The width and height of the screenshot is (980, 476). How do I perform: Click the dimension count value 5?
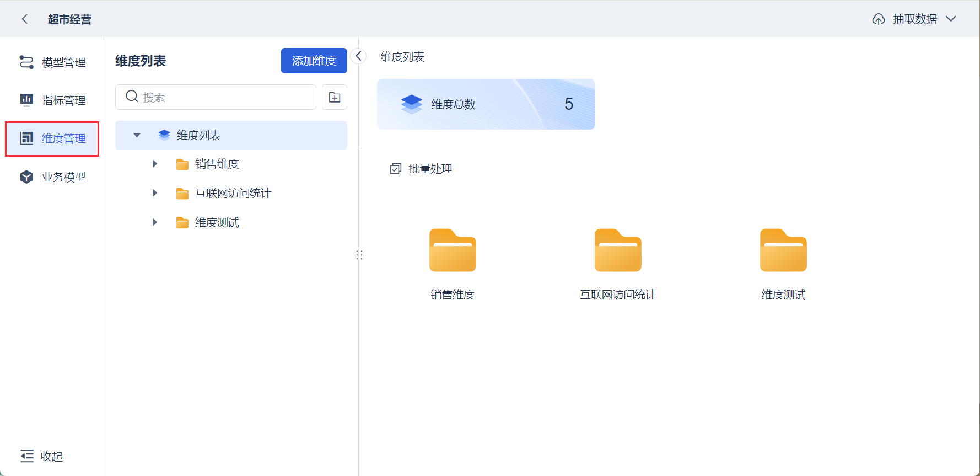click(569, 104)
